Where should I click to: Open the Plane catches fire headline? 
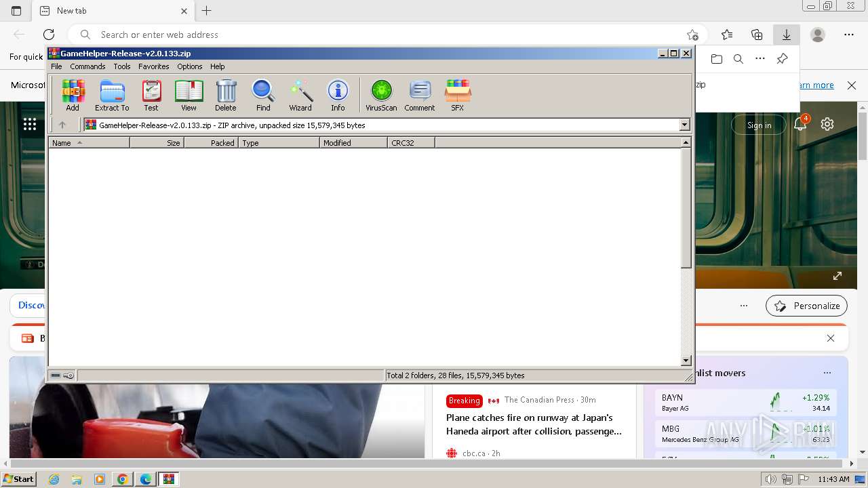pyautogui.click(x=534, y=424)
